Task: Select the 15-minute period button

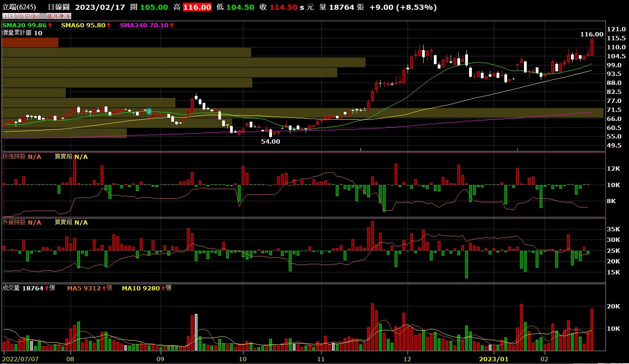Action: click(x=24, y=16)
